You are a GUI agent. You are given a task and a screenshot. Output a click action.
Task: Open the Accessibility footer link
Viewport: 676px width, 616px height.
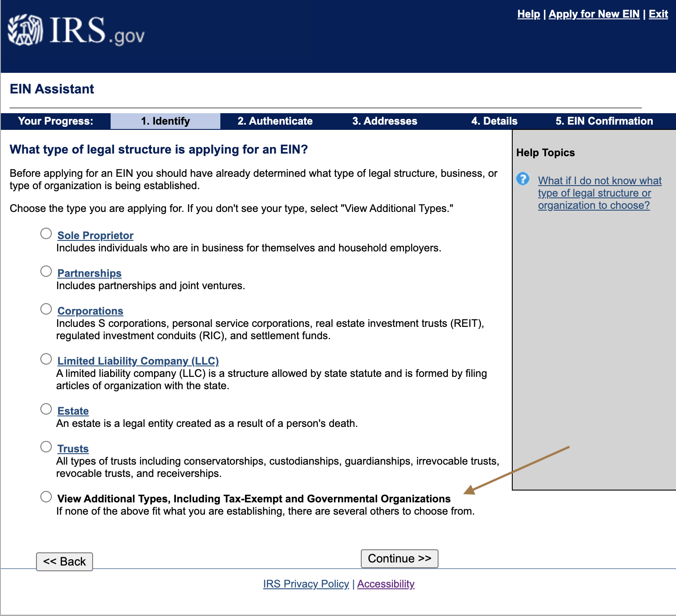(x=385, y=584)
